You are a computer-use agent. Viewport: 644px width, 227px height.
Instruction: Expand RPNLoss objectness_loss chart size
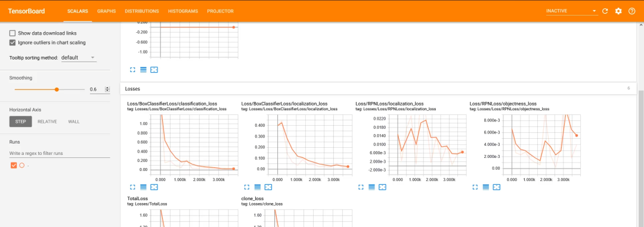click(475, 186)
